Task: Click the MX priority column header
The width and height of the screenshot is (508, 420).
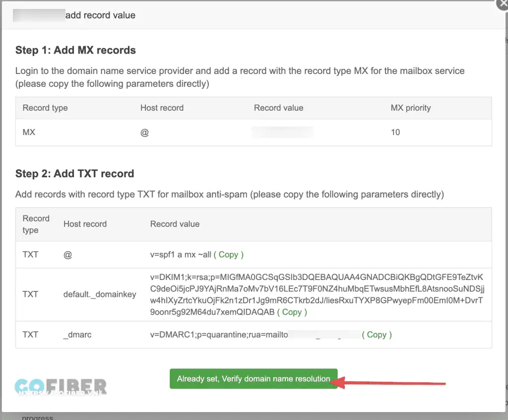Action: tap(411, 108)
